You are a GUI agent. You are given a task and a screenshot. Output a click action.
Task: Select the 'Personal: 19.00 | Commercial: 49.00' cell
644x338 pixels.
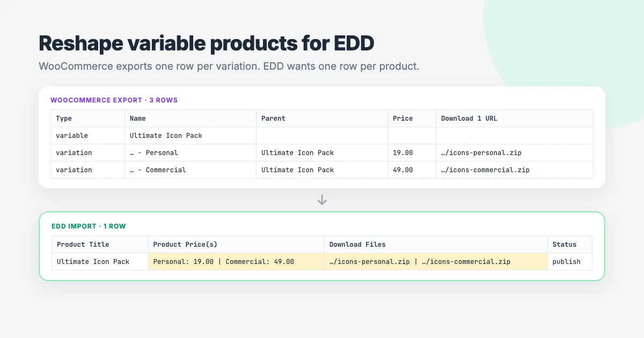[237, 262]
